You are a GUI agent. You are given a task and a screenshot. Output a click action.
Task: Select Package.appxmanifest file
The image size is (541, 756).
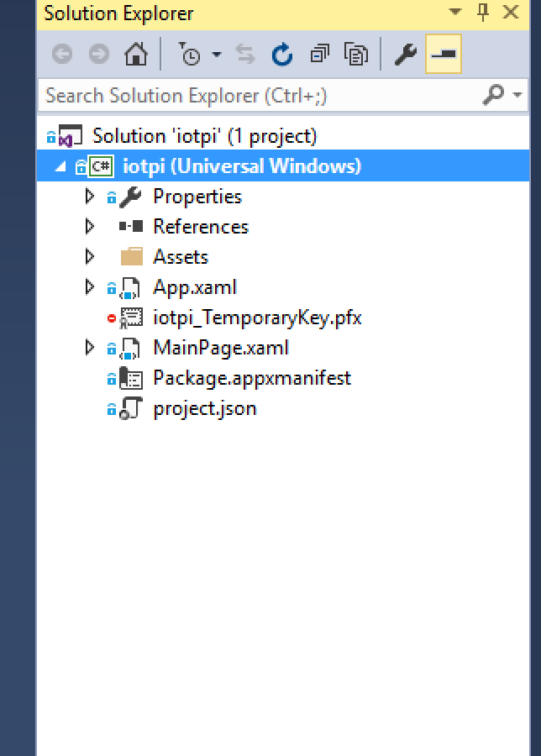[x=251, y=378]
